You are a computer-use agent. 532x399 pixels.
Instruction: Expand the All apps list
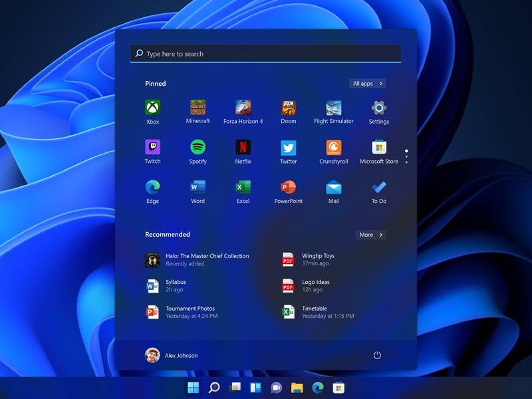click(368, 84)
